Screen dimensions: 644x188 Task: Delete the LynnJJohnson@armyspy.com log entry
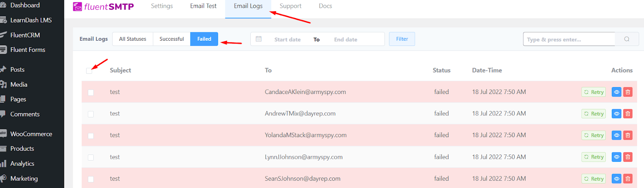point(628,157)
